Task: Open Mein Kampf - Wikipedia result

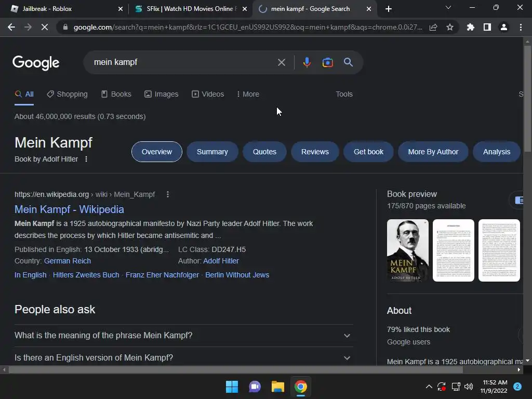Action: click(x=69, y=209)
